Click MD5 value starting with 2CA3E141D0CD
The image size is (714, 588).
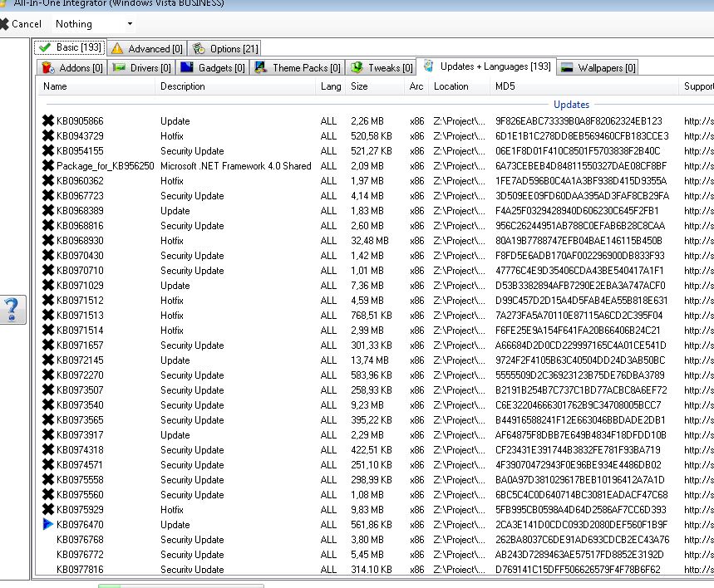coord(582,524)
